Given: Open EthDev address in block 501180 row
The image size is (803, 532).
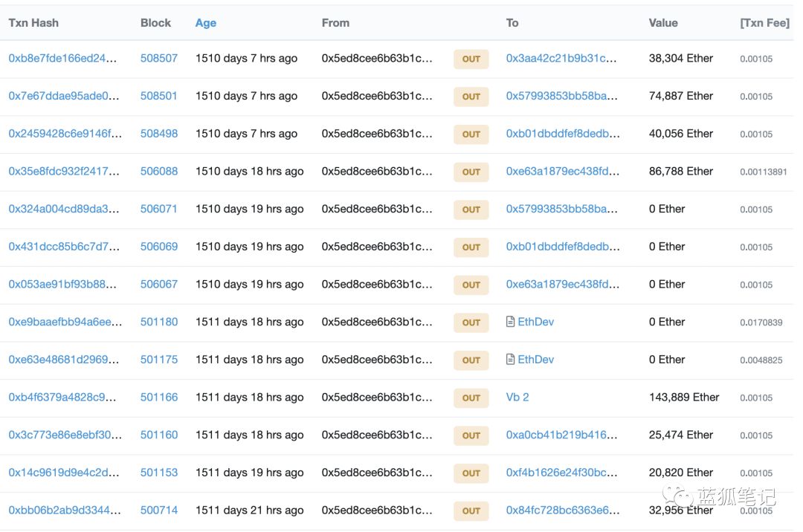Looking at the screenshot, I should 535,322.
